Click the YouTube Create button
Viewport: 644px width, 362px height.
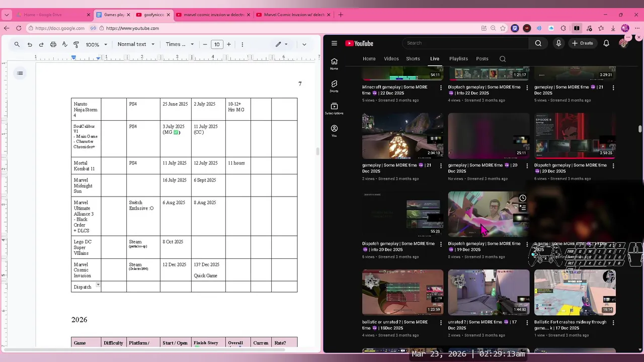583,43
